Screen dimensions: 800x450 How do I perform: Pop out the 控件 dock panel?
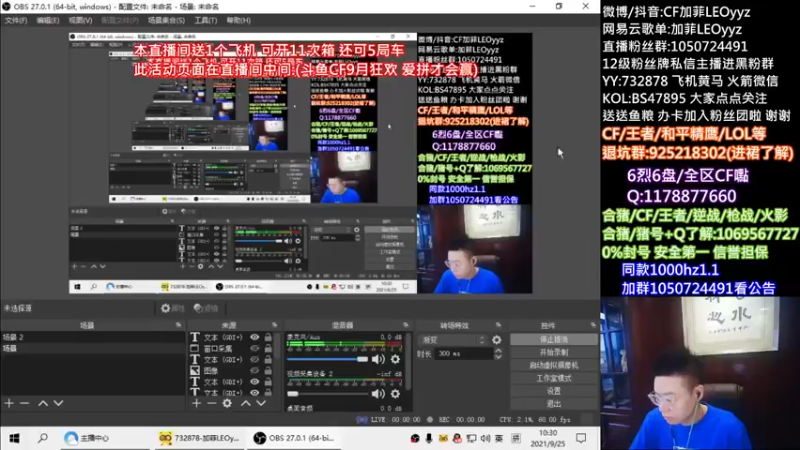point(593,325)
